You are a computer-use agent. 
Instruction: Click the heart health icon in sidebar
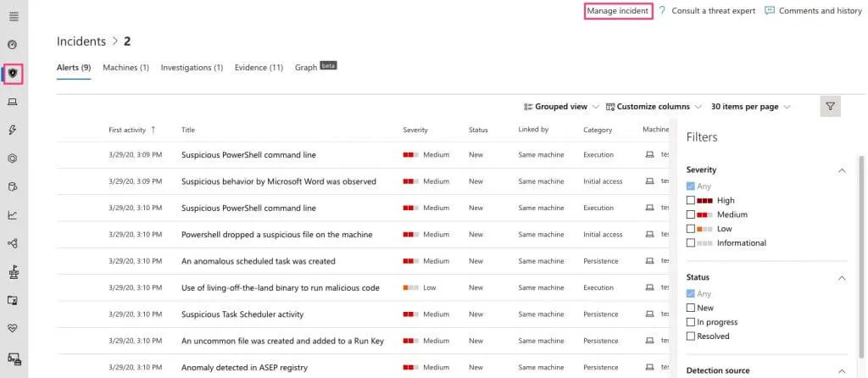point(13,328)
